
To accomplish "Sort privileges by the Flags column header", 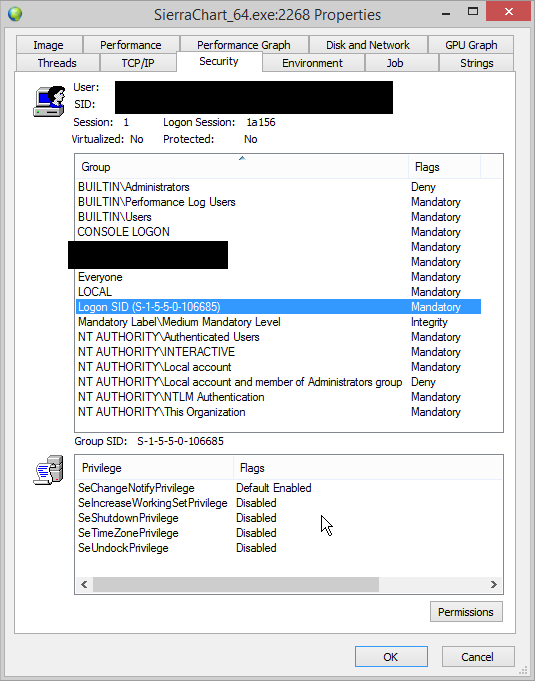I will [368, 468].
